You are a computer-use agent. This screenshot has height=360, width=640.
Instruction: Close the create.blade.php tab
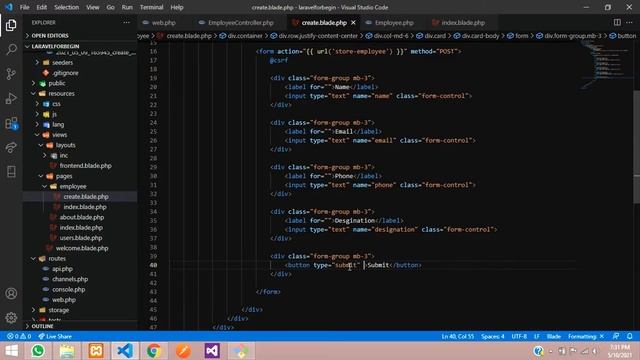[x=353, y=22]
